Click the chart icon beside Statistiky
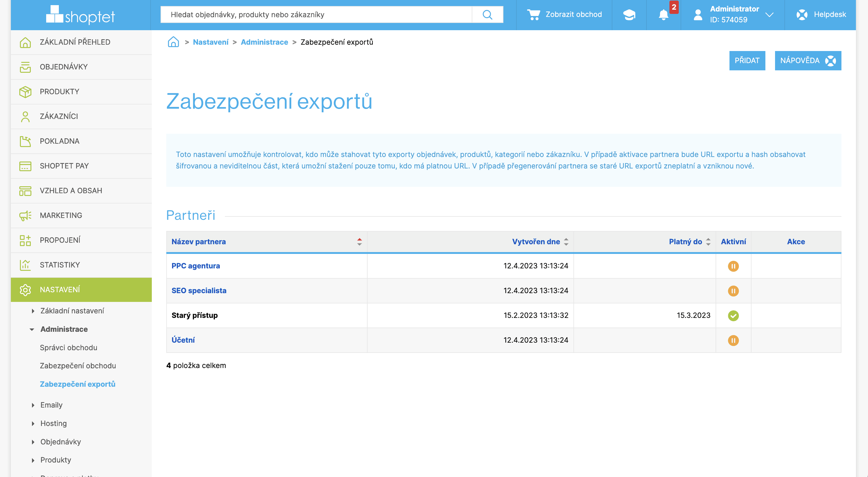868x477 pixels. coord(25,265)
